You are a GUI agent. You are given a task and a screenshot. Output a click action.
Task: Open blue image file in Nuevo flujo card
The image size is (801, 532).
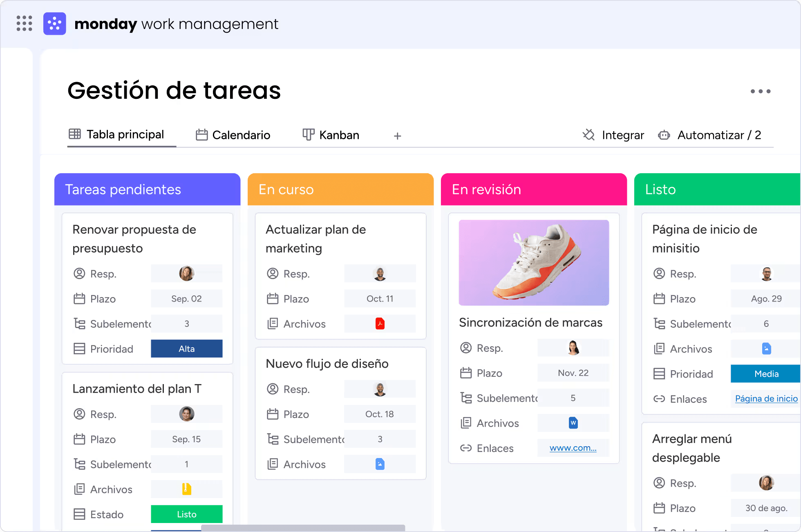pos(380,464)
